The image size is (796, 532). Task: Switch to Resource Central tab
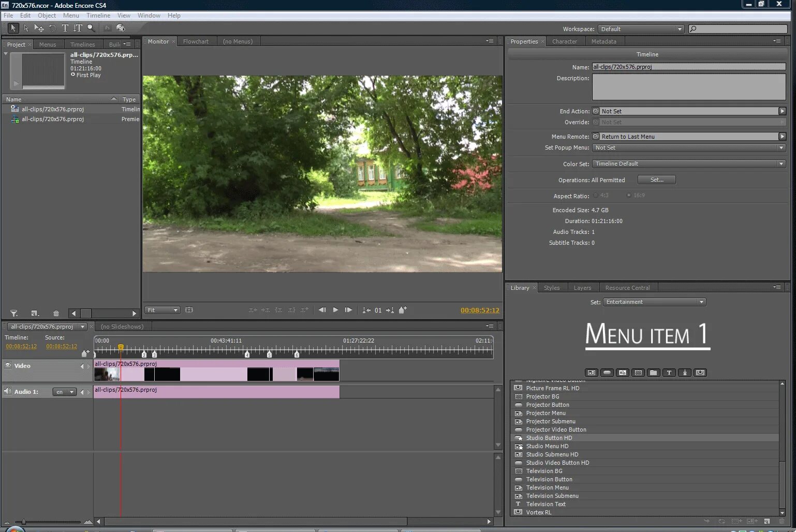(x=627, y=288)
